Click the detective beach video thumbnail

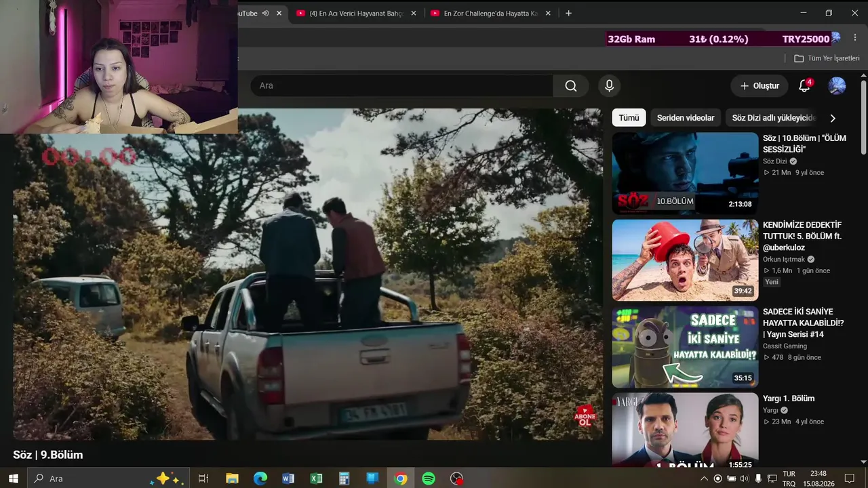(x=685, y=260)
